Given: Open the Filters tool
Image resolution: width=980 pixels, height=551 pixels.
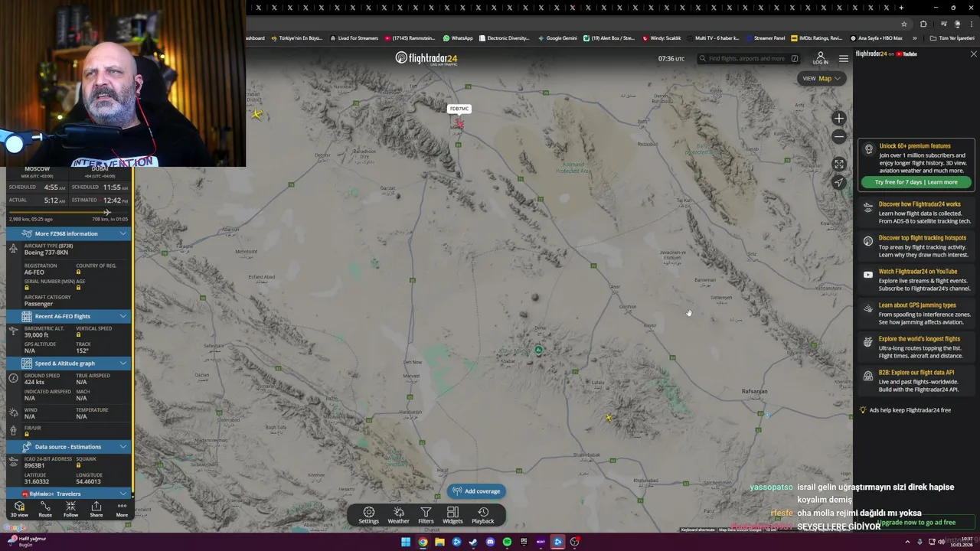Looking at the screenshot, I should point(426,515).
